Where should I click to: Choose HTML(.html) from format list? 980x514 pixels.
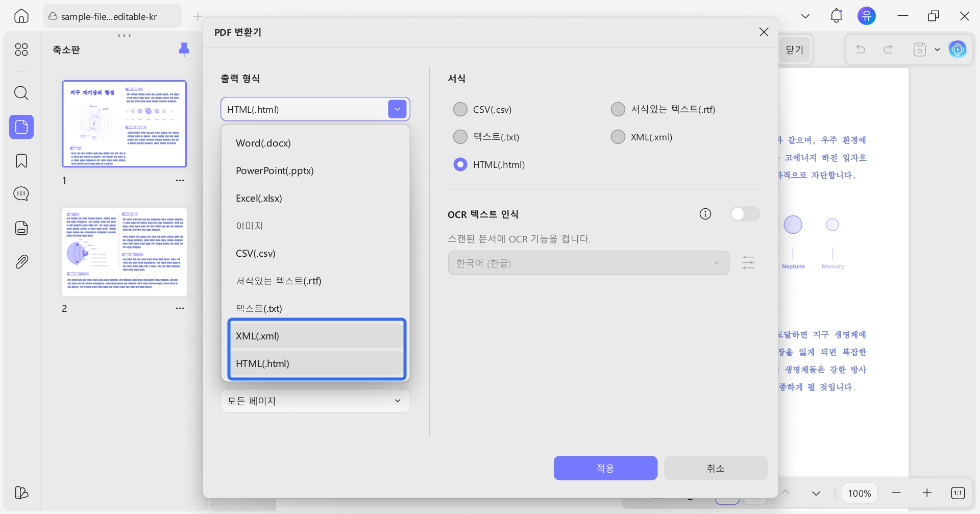coord(316,363)
